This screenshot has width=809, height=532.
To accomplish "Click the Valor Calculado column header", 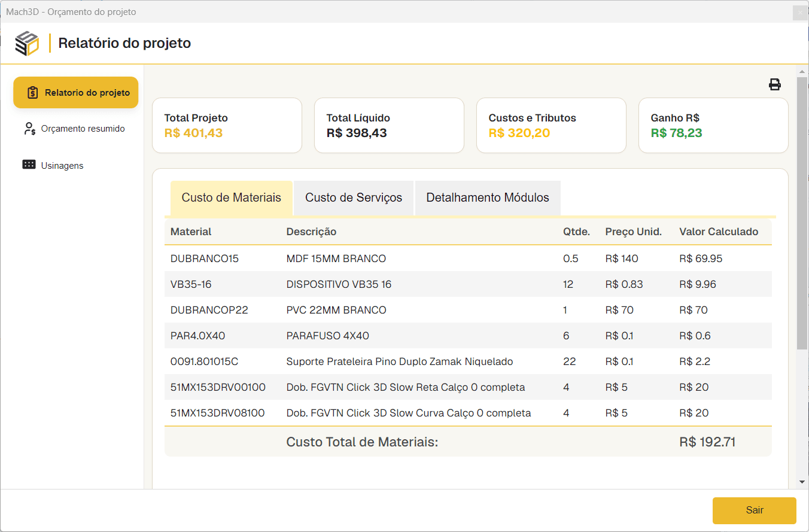I will 719,232.
